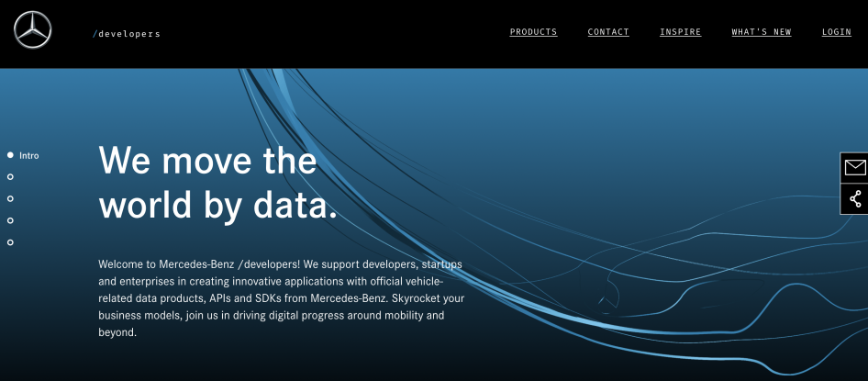Jump to last section navigation dot
Viewport: 868px width, 381px height.
tap(10, 242)
